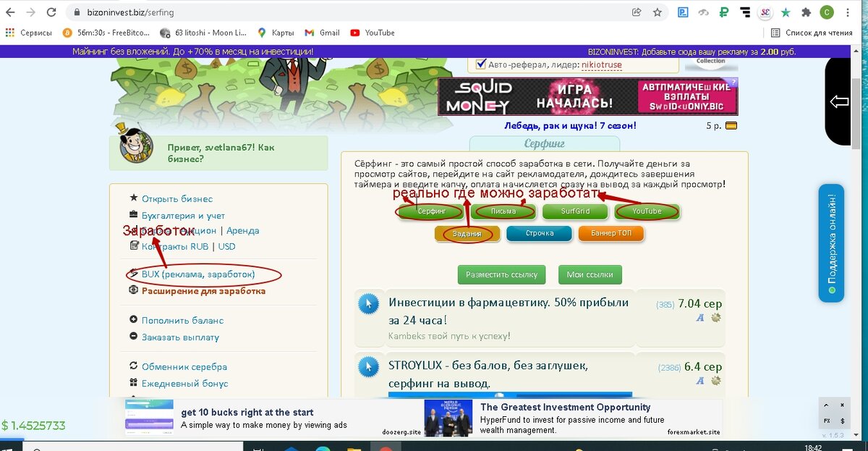Select the orange Задания tab button
868x451 pixels.
click(467, 233)
